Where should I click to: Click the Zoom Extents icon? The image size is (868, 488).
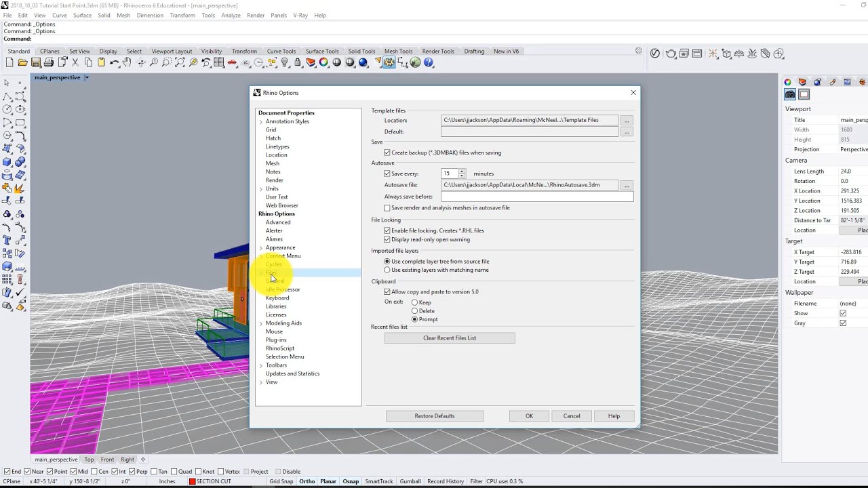180,62
